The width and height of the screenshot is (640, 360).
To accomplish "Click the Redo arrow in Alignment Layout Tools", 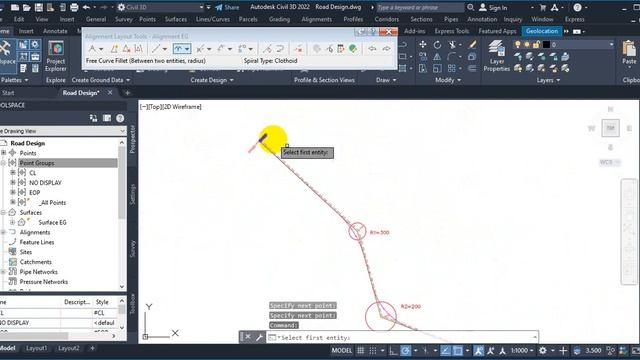I will (x=386, y=49).
